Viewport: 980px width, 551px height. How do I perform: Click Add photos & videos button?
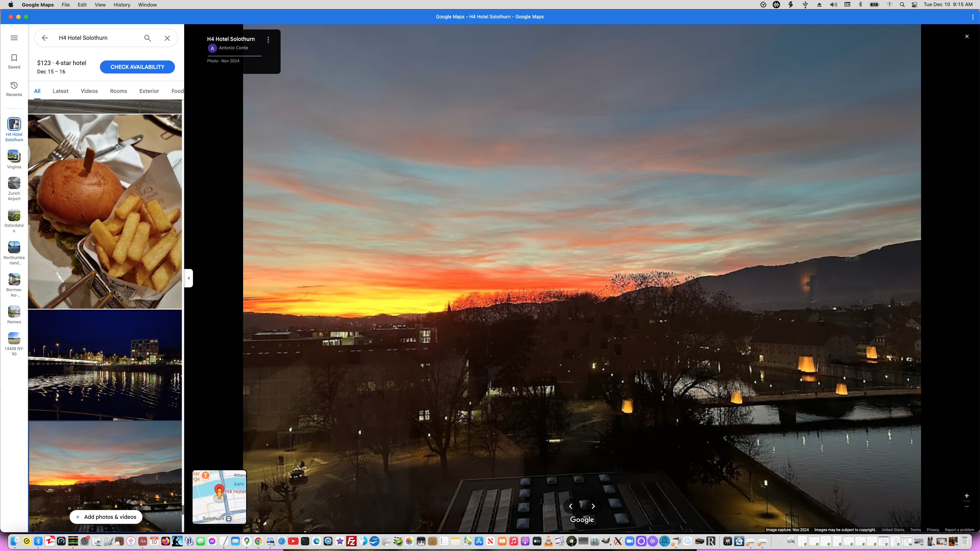[x=106, y=517]
